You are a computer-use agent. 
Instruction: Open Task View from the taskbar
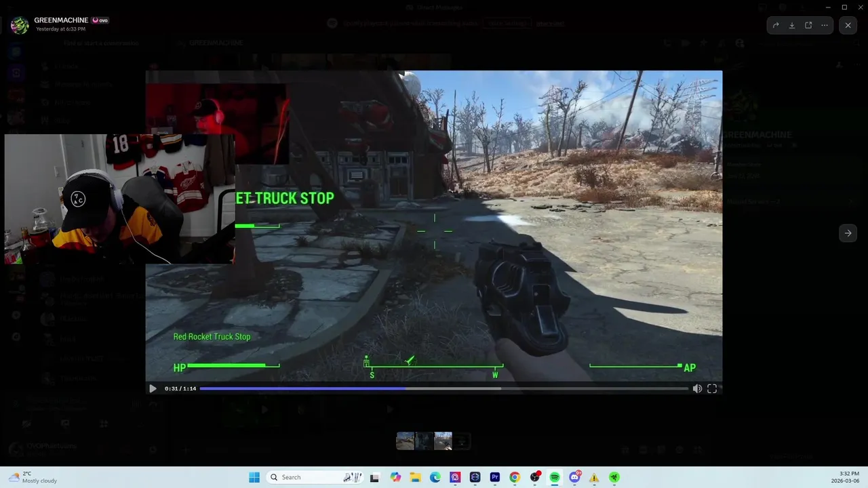point(374,477)
